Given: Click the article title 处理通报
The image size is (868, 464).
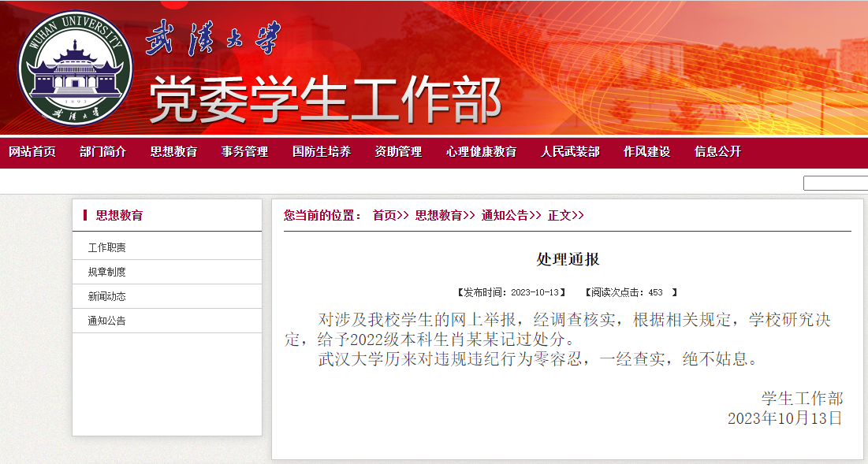Looking at the screenshot, I should [568, 259].
